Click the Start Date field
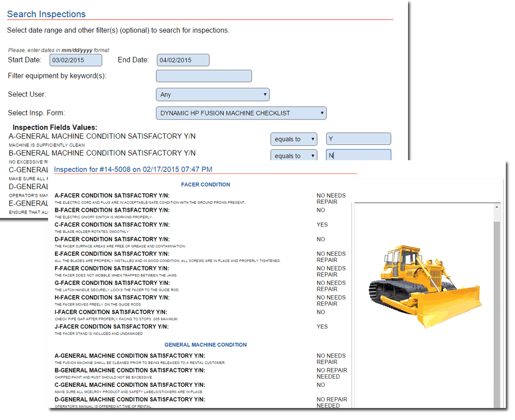 (x=76, y=60)
